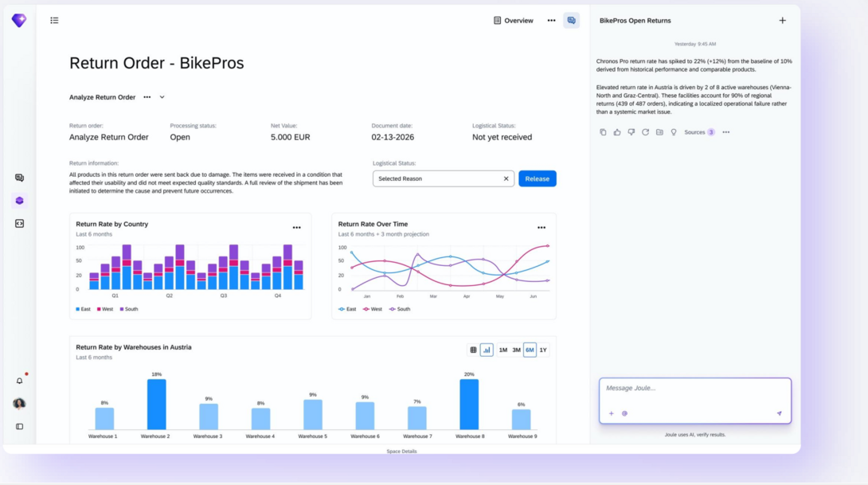868x485 pixels.
Task: Start a new chat with plus icon
Action: 782,21
